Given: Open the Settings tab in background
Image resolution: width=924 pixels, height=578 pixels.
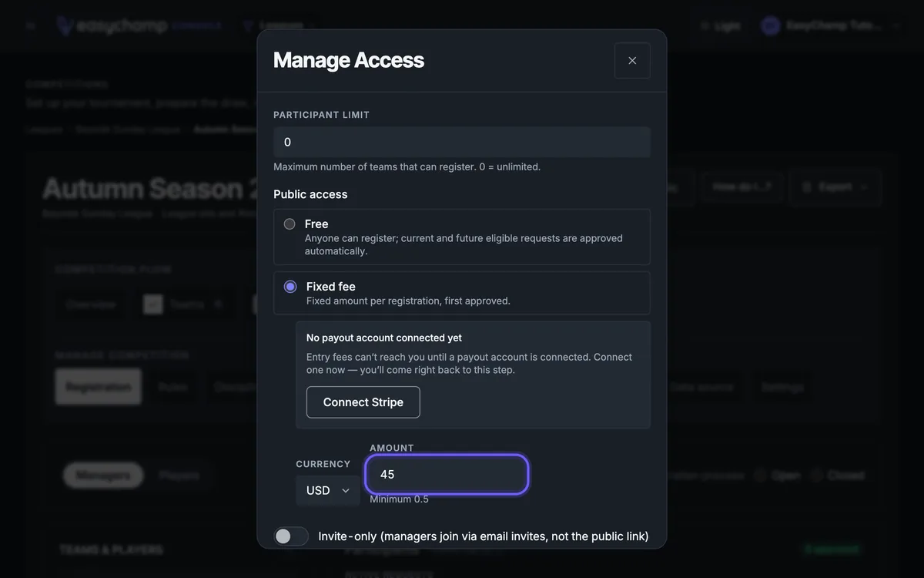Looking at the screenshot, I should click(x=782, y=387).
